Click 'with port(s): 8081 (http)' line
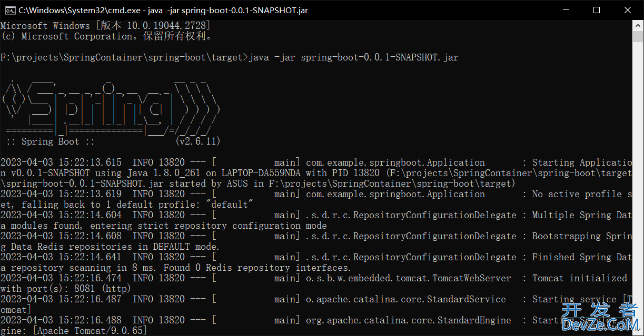 tap(66, 289)
